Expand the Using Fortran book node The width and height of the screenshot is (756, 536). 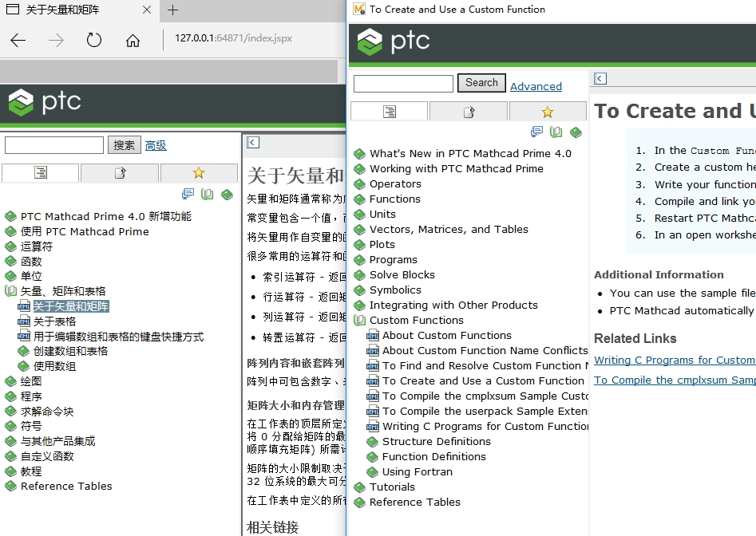click(x=372, y=472)
